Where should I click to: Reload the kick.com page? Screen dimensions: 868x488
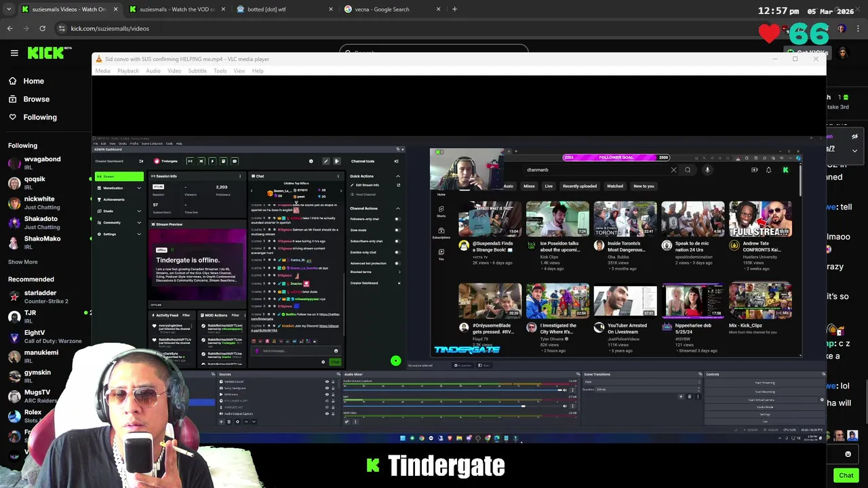(x=43, y=28)
